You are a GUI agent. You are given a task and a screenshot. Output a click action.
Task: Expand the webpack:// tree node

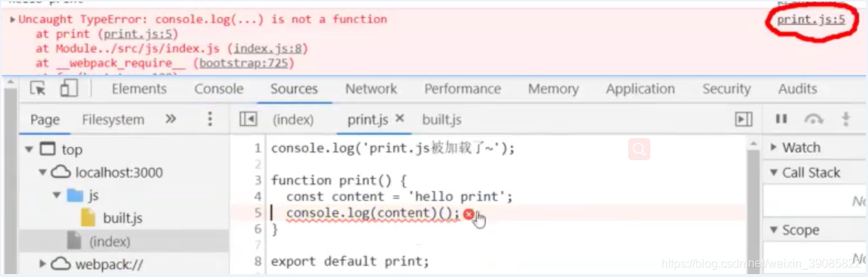click(43, 265)
